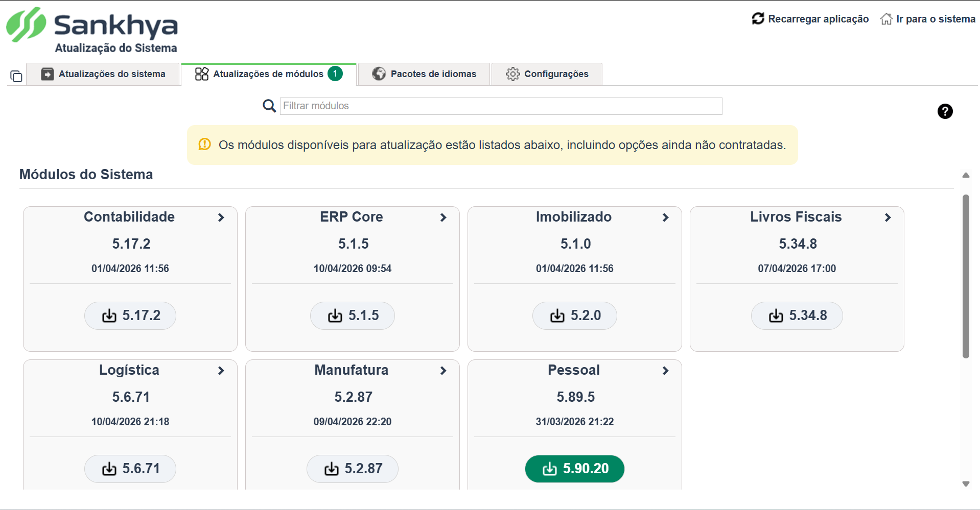The height and width of the screenshot is (510, 980).
Task: Expand the Pessoal module chevron
Action: point(666,371)
